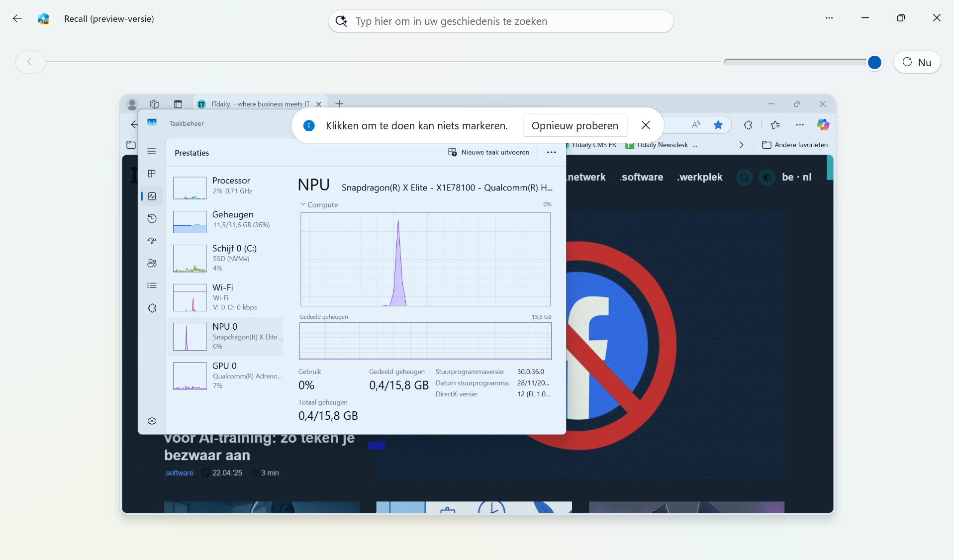The width and height of the screenshot is (954, 560).
Task: Open the Compute graph dropdown
Action: tap(319, 205)
